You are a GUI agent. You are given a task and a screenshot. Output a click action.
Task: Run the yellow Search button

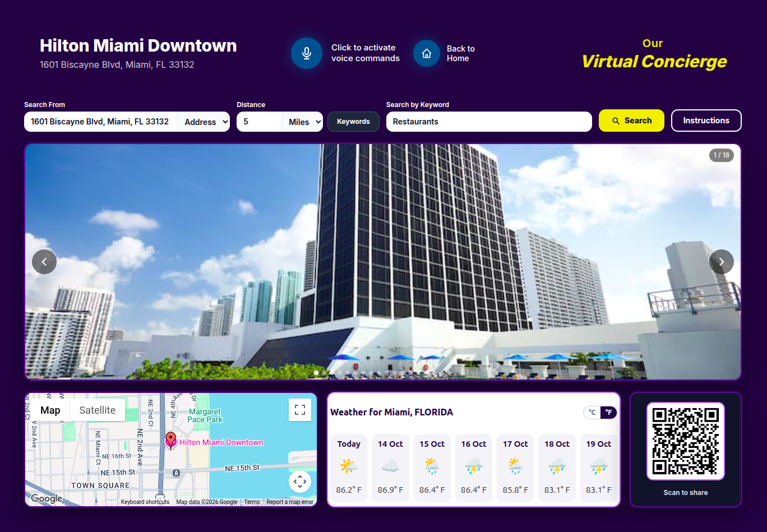pyautogui.click(x=631, y=121)
